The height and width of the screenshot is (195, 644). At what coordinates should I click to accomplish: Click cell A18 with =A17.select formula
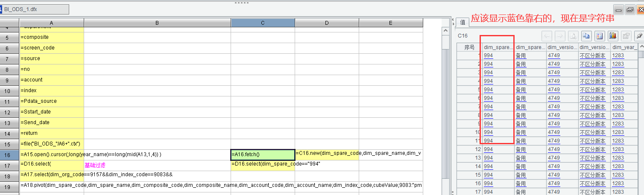point(52,176)
